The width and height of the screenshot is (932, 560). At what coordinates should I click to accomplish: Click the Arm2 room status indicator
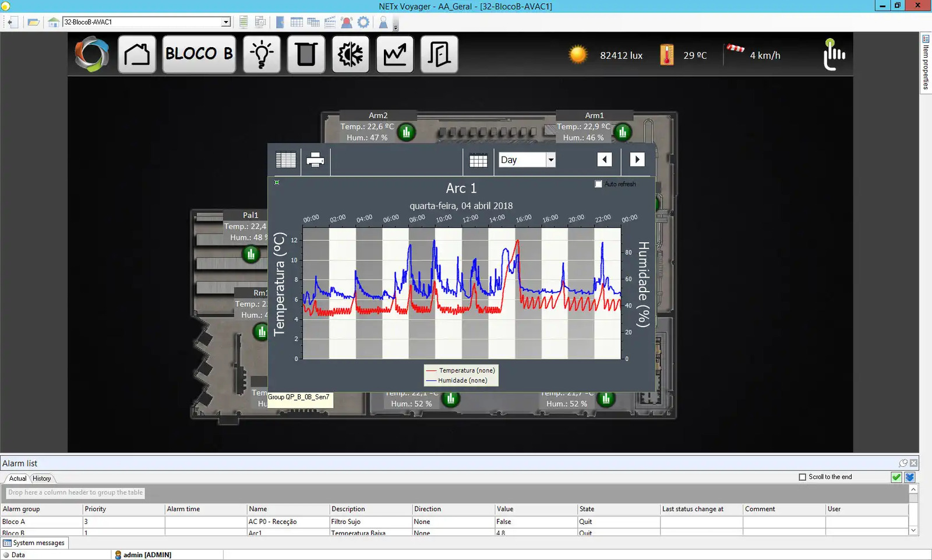(x=406, y=133)
